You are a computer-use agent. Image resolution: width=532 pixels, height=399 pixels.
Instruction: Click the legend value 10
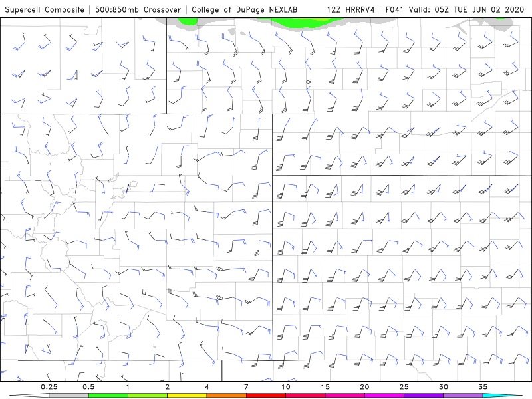click(286, 387)
